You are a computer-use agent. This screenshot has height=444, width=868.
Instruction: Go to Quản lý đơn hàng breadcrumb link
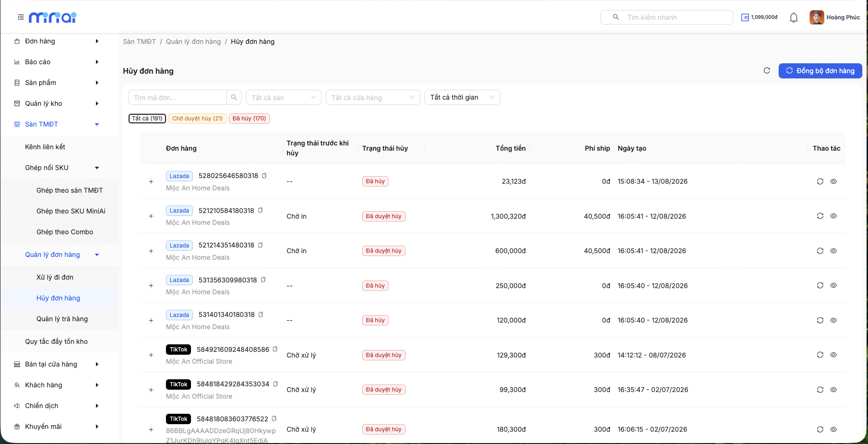193,42
